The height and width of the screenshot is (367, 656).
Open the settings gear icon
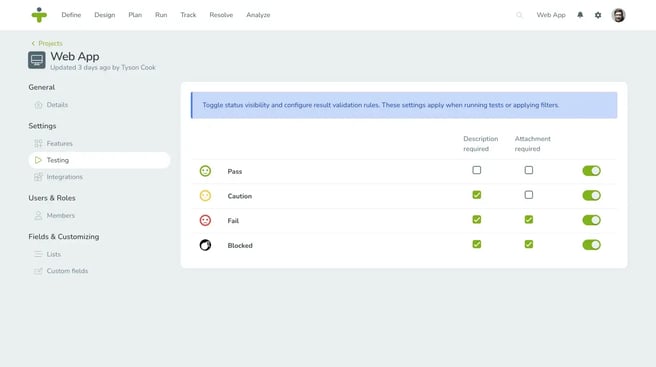point(598,15)
